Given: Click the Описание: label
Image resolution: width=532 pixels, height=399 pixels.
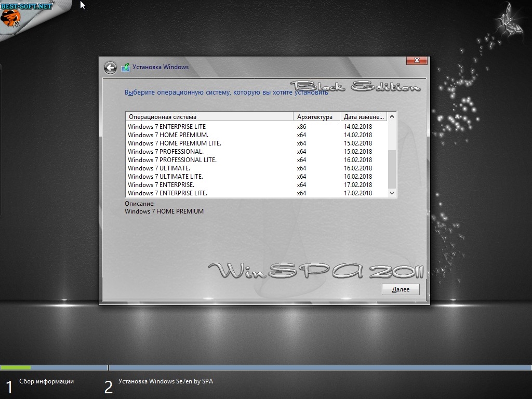Looking at the screenshot, I should (140, 204).
